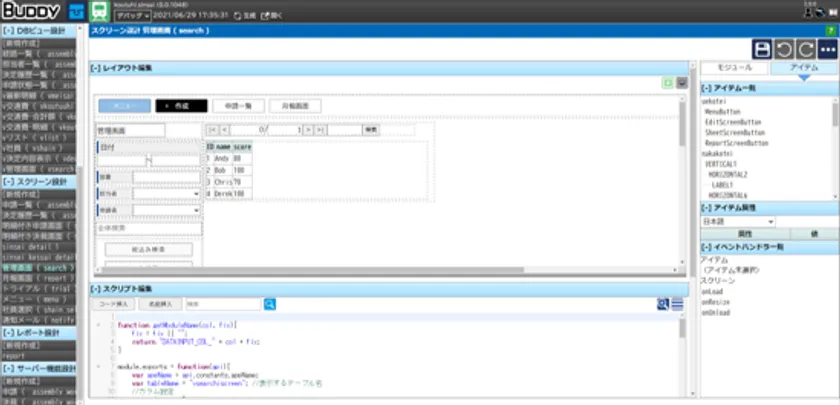This screenshot has height=405, width=840.
Task: Collapse the アイテム一覧 panel
Action: click(707, 88)
